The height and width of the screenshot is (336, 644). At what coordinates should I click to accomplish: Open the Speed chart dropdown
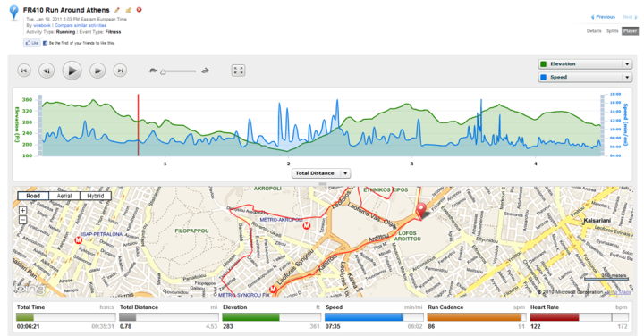[585, 77]
